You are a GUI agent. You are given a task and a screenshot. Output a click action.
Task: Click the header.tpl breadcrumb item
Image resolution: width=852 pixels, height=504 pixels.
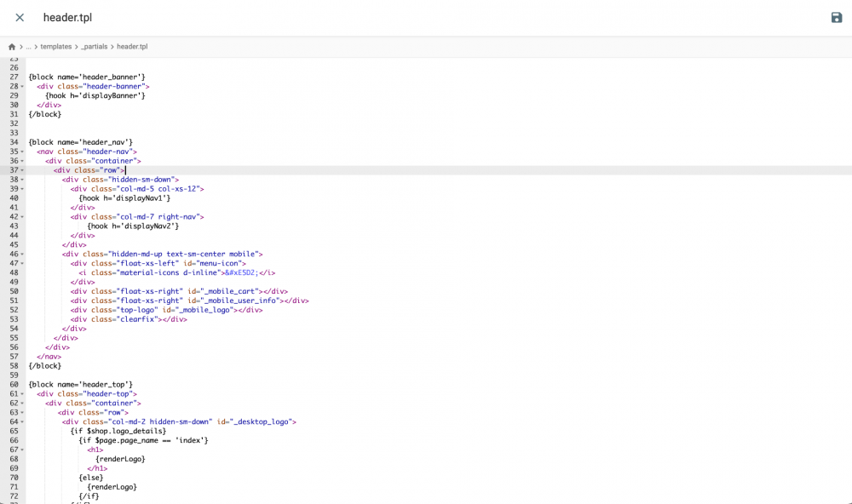(132, 46)
